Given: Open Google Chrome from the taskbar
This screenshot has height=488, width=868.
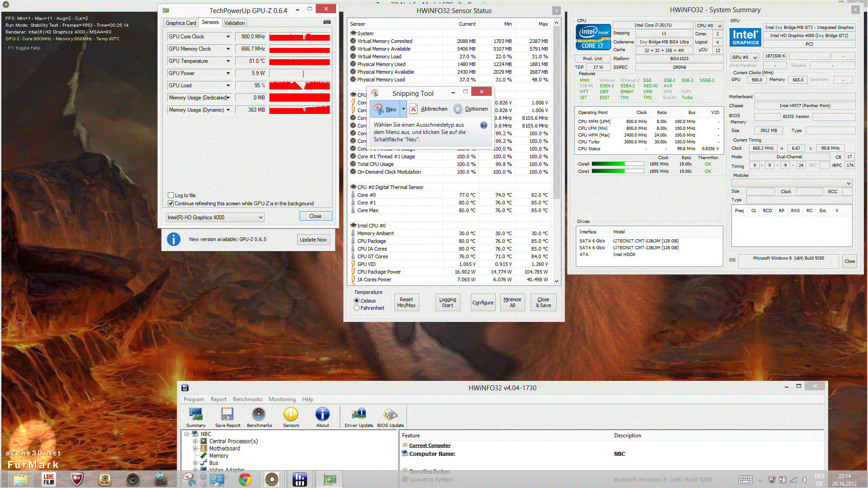Looking at the screenshot, I should [x=245, y=479].
